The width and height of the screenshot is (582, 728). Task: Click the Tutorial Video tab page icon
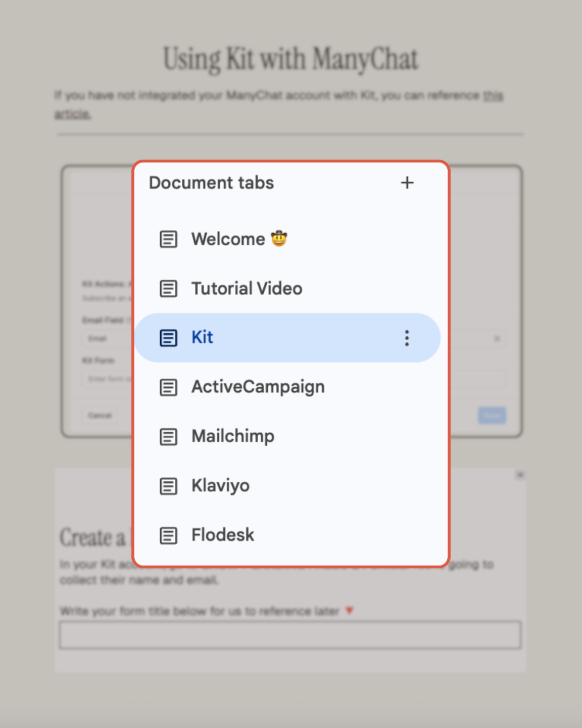(x=168, y=289)
